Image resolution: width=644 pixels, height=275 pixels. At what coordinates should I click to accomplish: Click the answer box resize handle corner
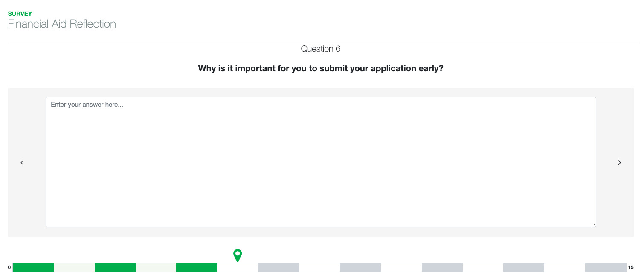[593, 224]
